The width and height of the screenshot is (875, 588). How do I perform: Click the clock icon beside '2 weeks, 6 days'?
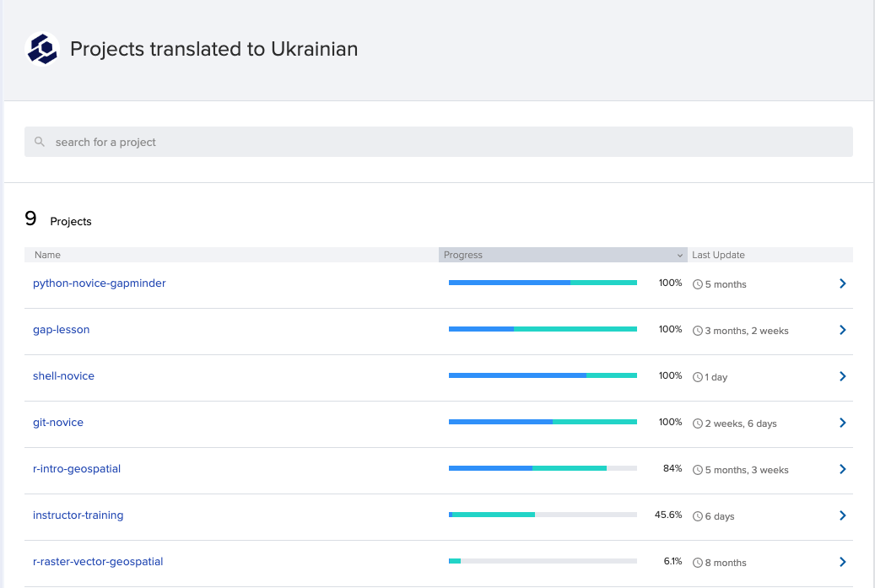[696, 423]
